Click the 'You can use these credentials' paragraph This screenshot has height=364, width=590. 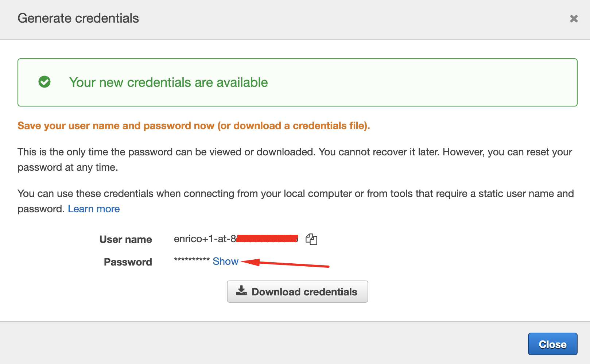pos(295,201)
